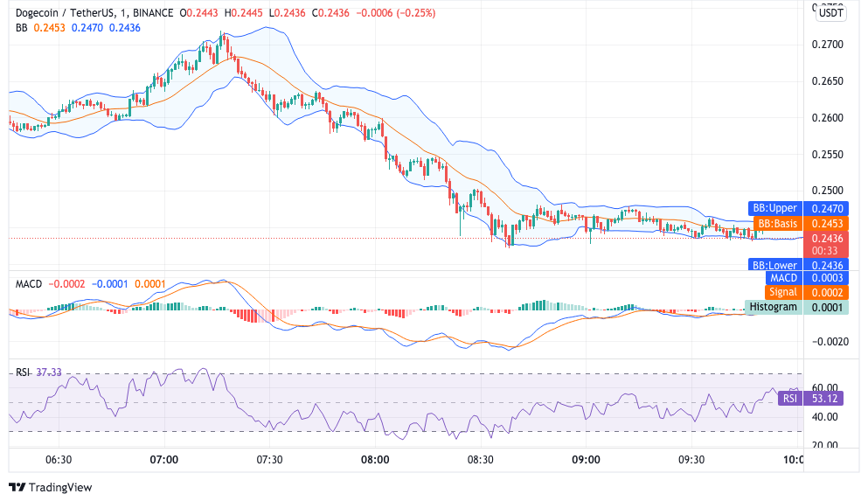
Task: Click the purple RSI value tag
Action: click(x=789, y=399)
